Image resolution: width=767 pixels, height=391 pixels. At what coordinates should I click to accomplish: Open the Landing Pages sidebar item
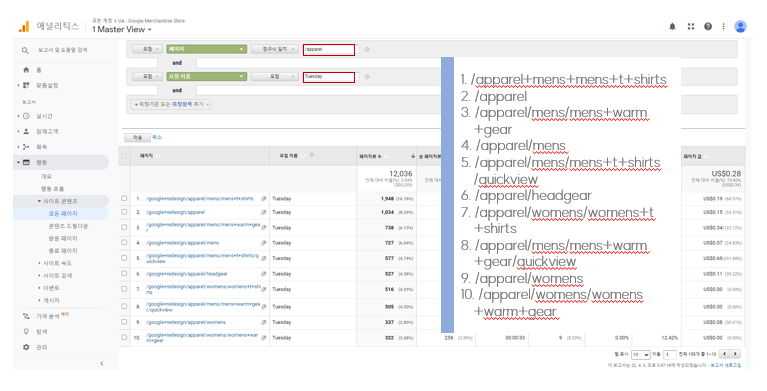click(63, 238)
